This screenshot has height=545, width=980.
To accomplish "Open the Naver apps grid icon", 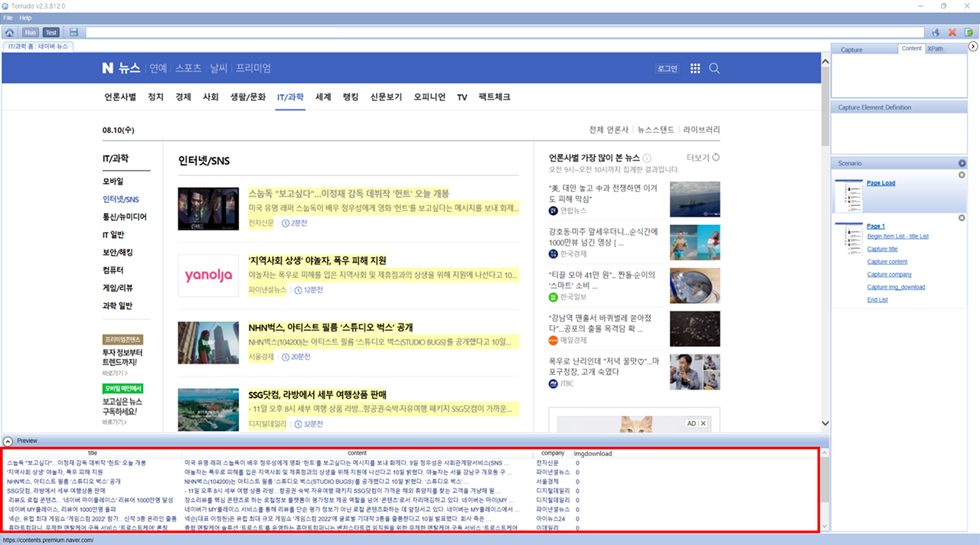I will tap(695, 68).
